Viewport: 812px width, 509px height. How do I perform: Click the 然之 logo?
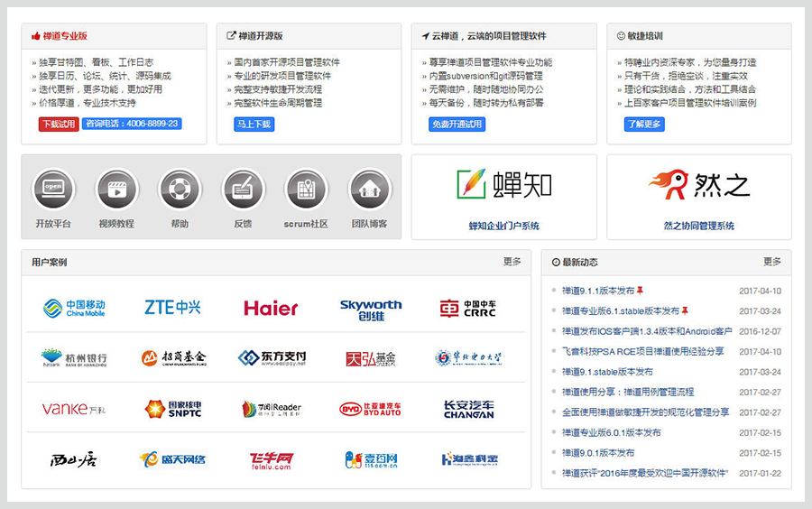(x=698, y=184)
